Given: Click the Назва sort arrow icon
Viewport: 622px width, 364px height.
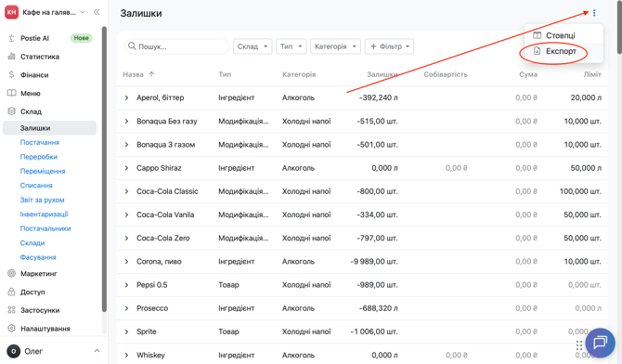Looking at the screenshot, I should pyautogui.click(x=151, y=74).
